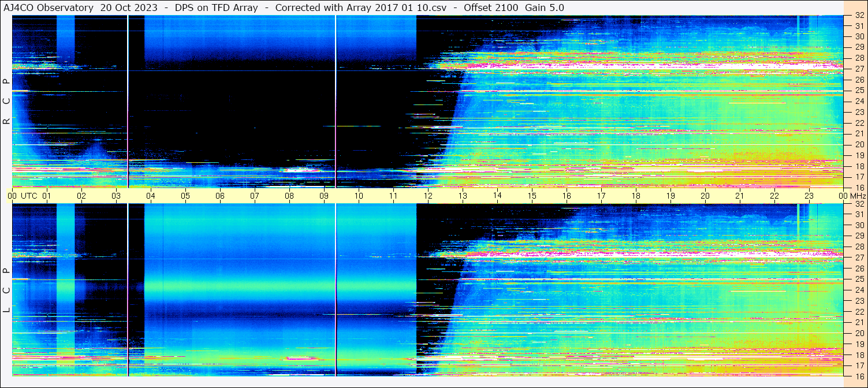Select the '20 Oct 2023' date text
868x388 pixels.
(128, 8)
